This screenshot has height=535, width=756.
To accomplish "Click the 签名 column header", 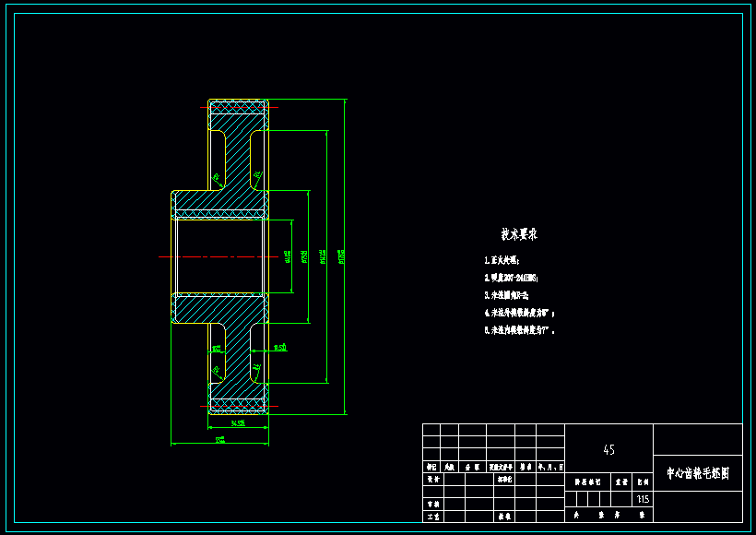I will coord(526,467).
